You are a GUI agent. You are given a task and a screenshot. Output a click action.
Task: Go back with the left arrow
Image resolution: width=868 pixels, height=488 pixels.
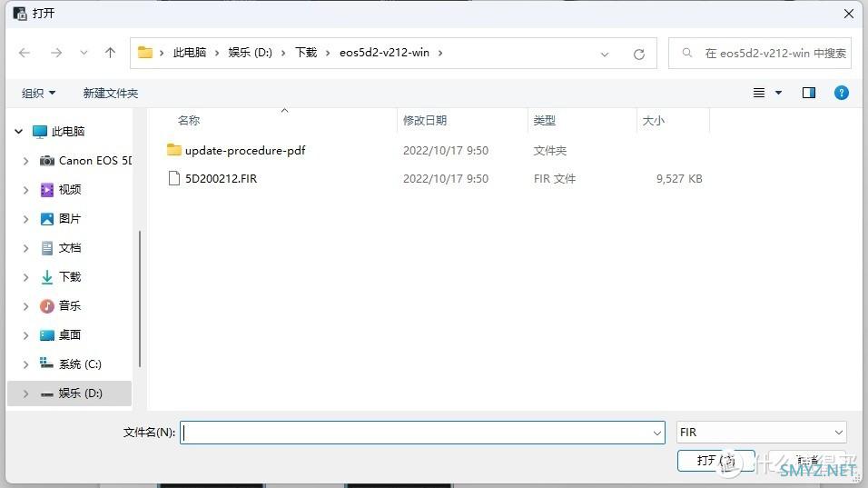(25, 53)
